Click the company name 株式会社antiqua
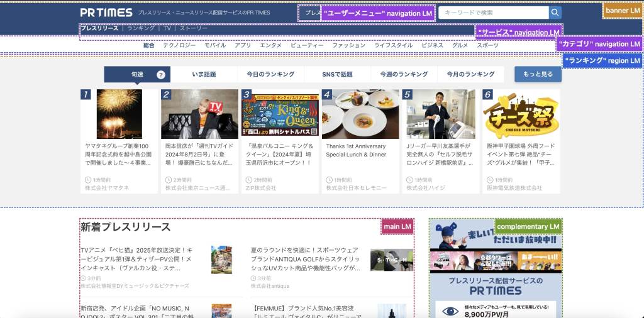Image resolution: width=644 pixels, height=318 pixels. [270, 286]
